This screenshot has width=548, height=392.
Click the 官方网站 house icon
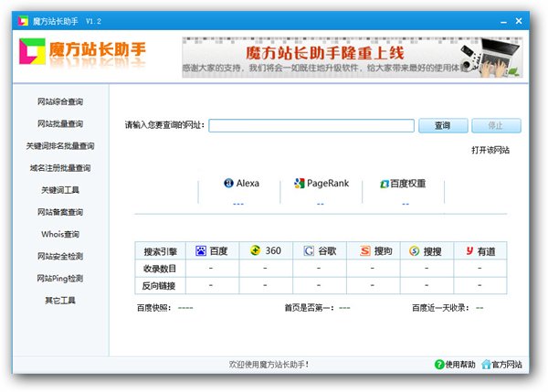(486, 365)
